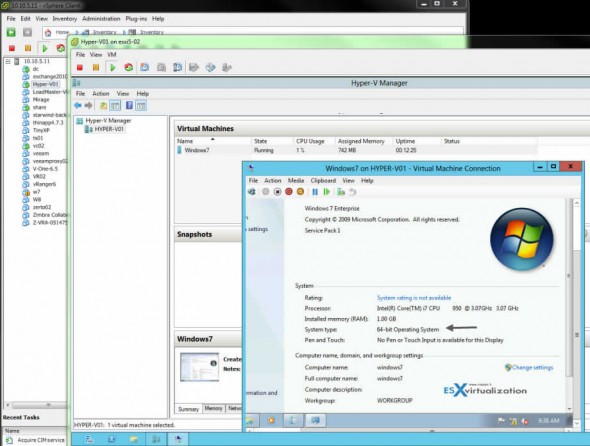Open Clipboard menu in Virtual Machine Connection
The width and height of the screenshot is (590, 446).
pyautogui.click(x=323, y=181)
